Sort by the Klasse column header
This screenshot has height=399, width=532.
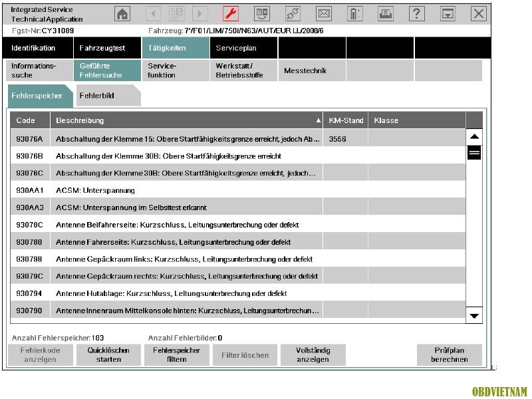[x=417, y=120]
